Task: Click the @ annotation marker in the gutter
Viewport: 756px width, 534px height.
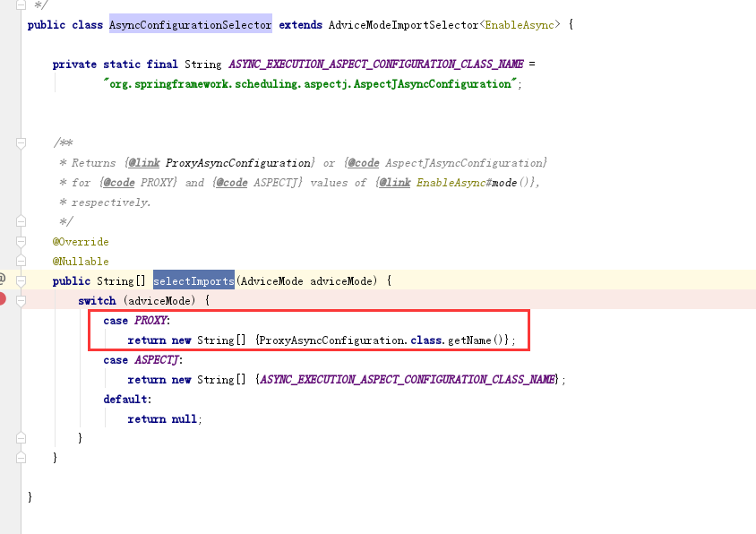Action: click(x=4, y=280)
